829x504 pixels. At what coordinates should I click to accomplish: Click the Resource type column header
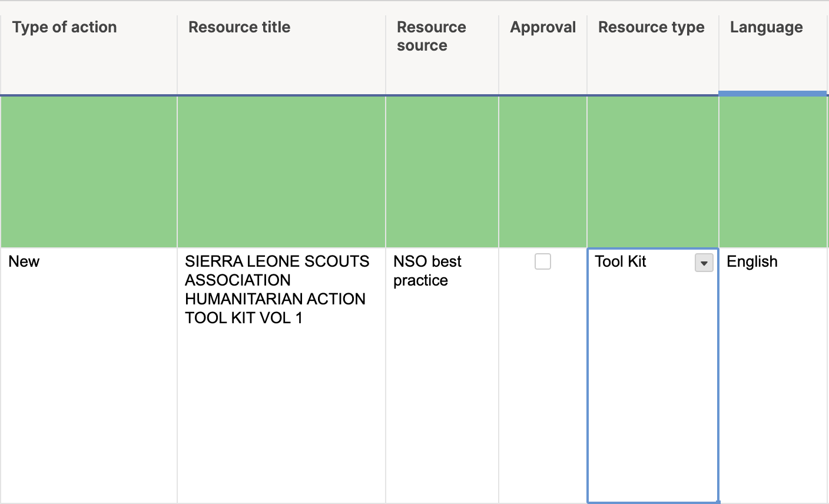coord(651,27)
